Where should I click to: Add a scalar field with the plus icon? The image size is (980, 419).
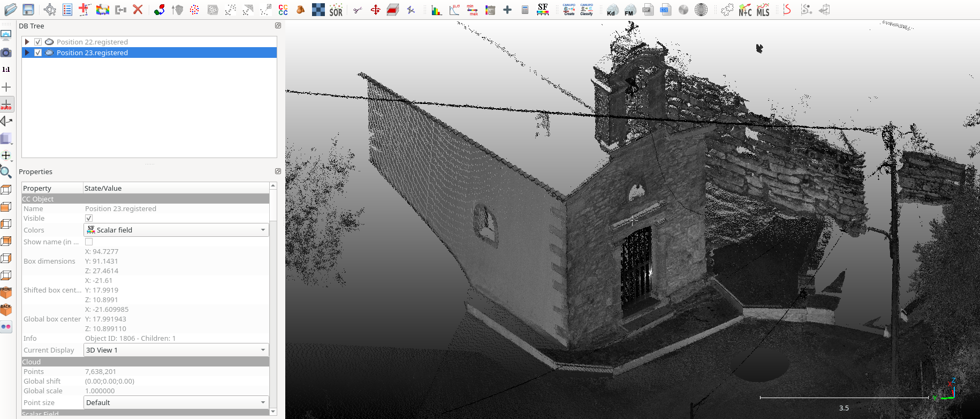(x=507, y=10)
